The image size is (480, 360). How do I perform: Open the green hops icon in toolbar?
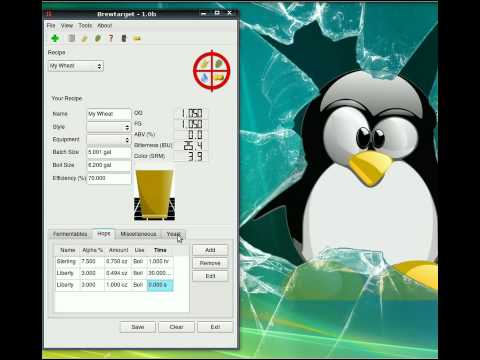98,38
